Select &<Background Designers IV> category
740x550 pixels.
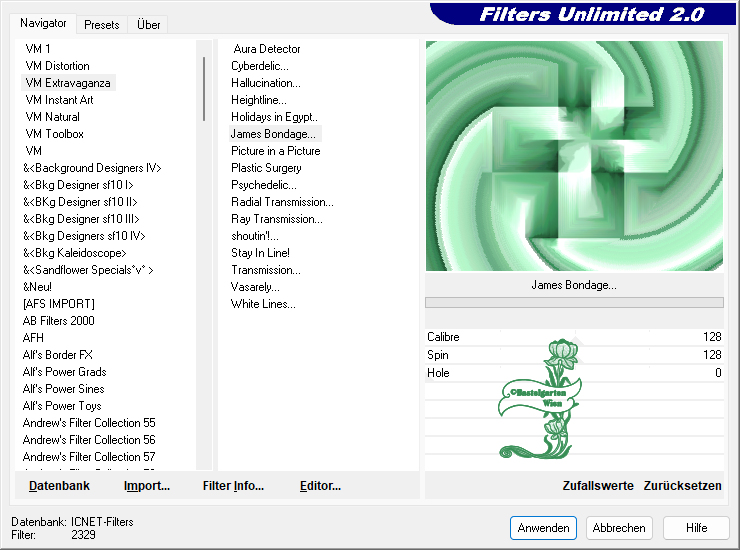coord(92,168)
